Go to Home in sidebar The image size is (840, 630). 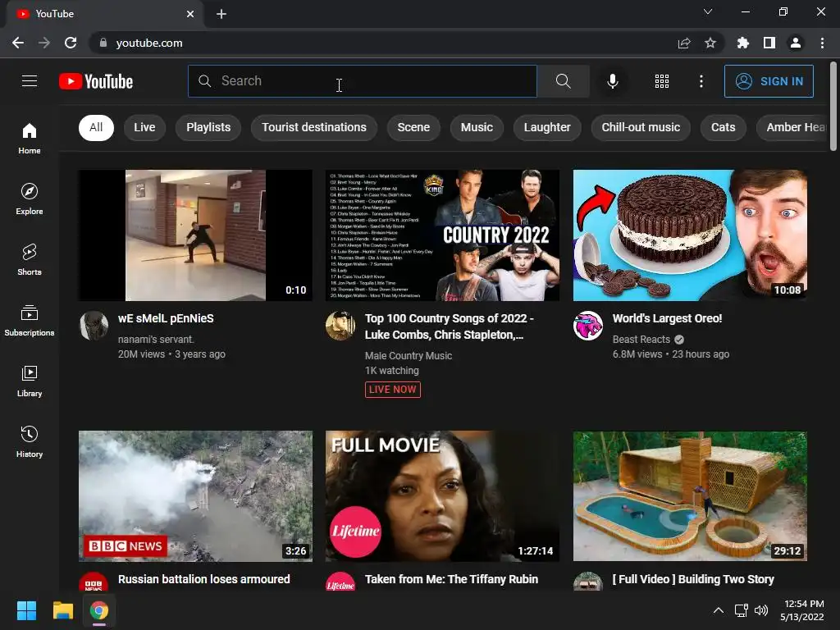(x=30, y=138)
